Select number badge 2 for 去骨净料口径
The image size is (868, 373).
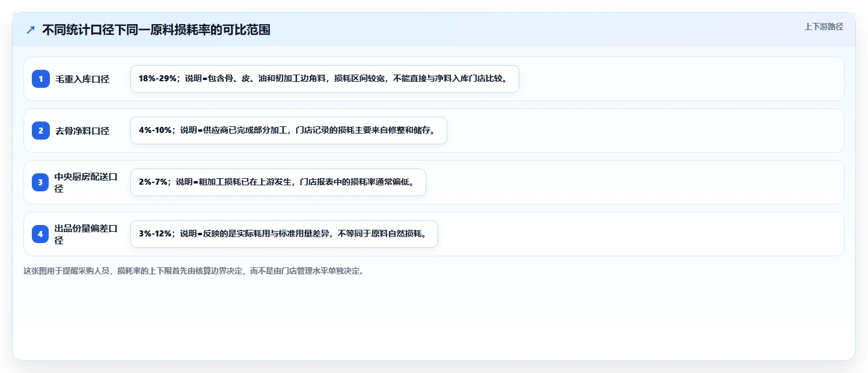(x=41, y=131)
